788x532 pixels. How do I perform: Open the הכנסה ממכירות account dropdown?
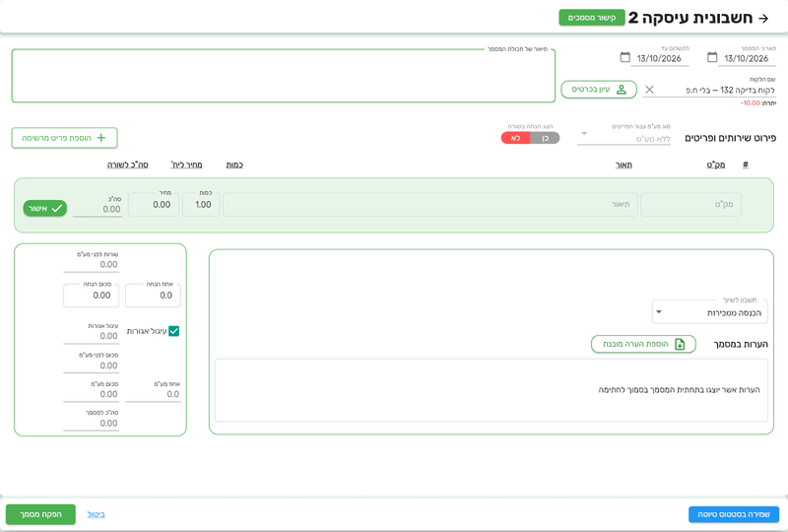click(709, 312)
